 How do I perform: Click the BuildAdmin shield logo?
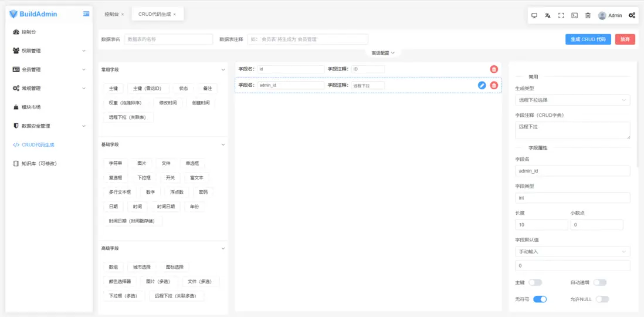[13, 14]
